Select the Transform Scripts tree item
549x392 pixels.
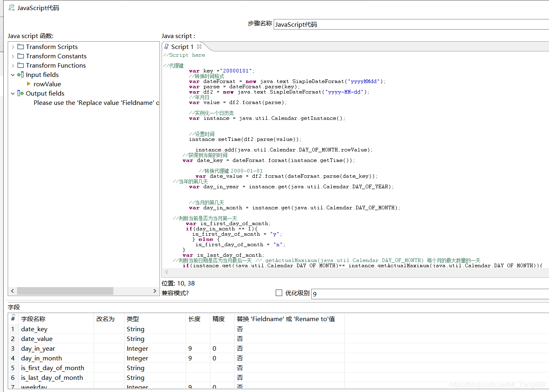pyautogui.click(x=52, y=47)
